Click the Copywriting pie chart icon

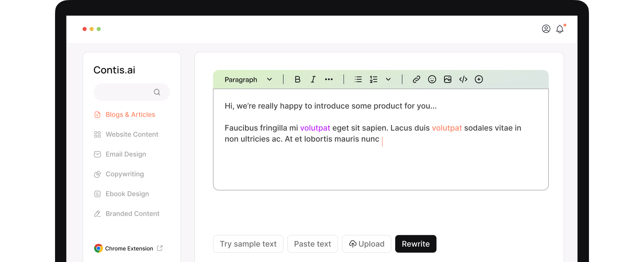pyautogui.click(x=97, y=174)
